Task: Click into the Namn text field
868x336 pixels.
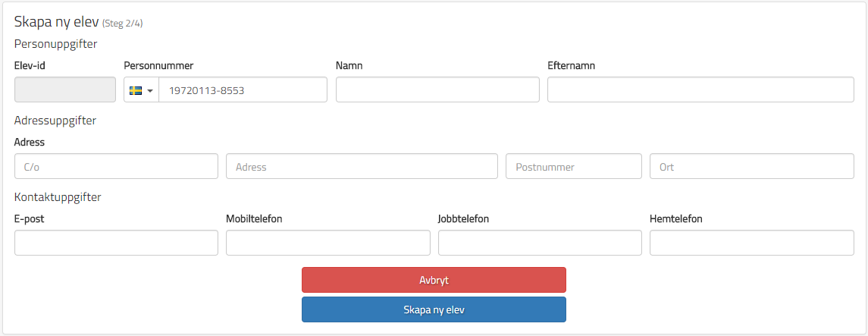Action: (x=437, y=89)
